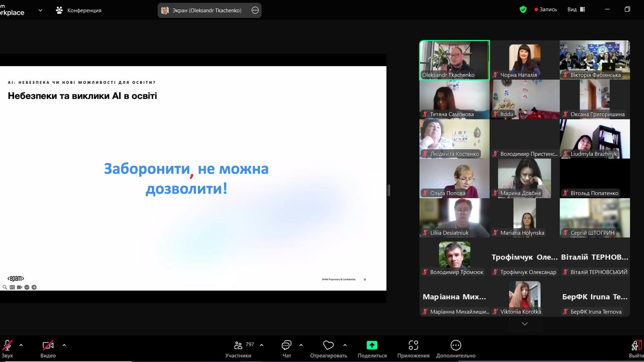
Task: Open the Workplace dropdown arrow at top left
Action: point(40,11)
